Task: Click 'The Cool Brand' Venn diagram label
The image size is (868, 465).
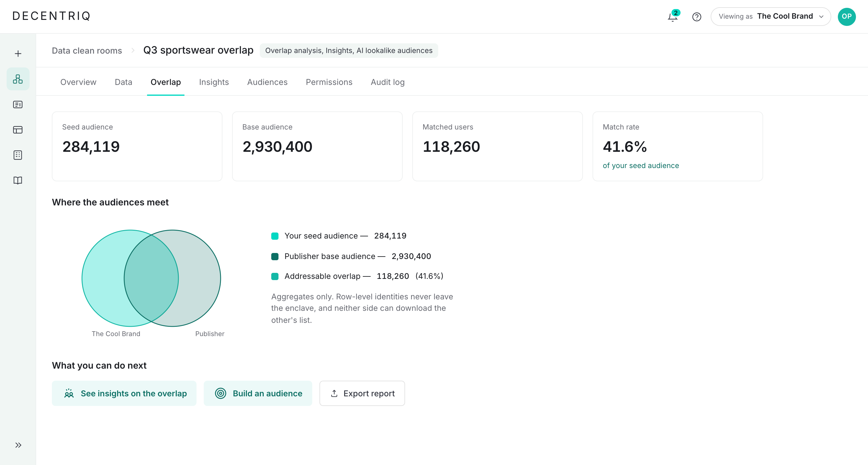Action: (116, 334)
